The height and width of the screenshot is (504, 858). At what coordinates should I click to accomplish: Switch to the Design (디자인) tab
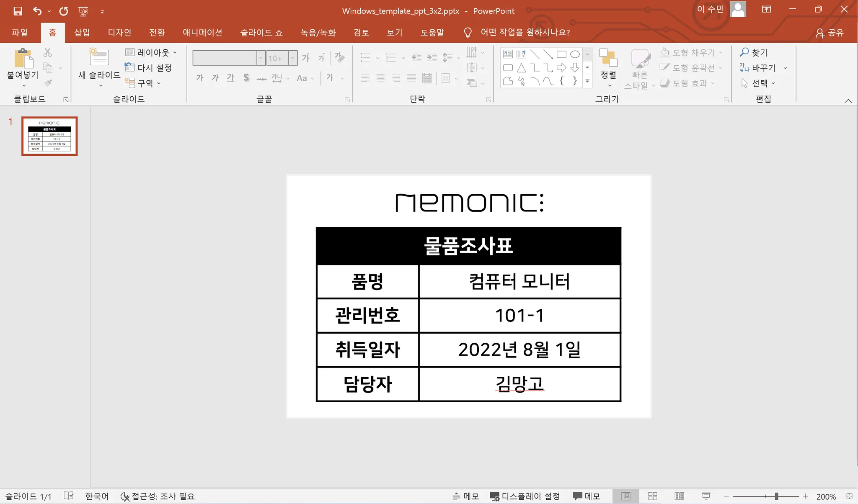119,32
